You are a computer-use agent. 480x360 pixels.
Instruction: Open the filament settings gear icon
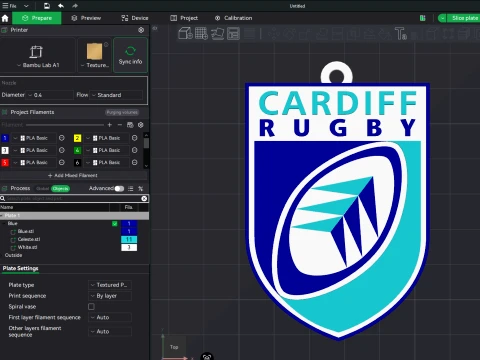(141, 125)
